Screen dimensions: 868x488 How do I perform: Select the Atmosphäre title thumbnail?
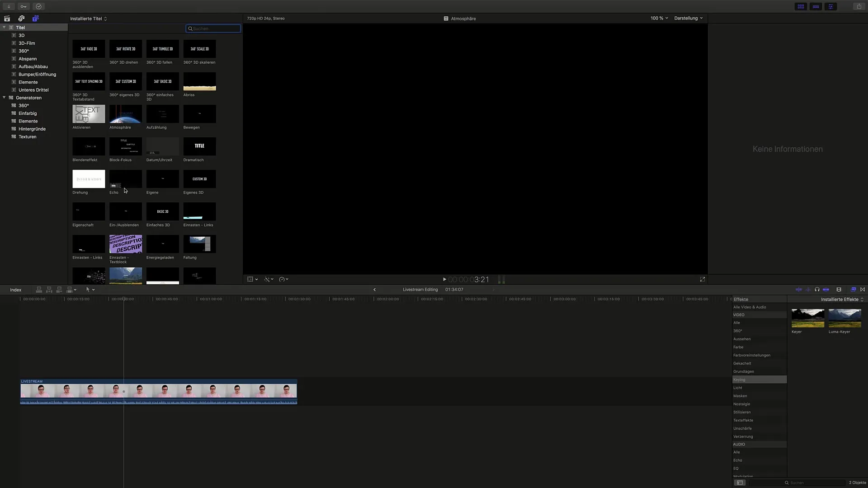point(126,114)
